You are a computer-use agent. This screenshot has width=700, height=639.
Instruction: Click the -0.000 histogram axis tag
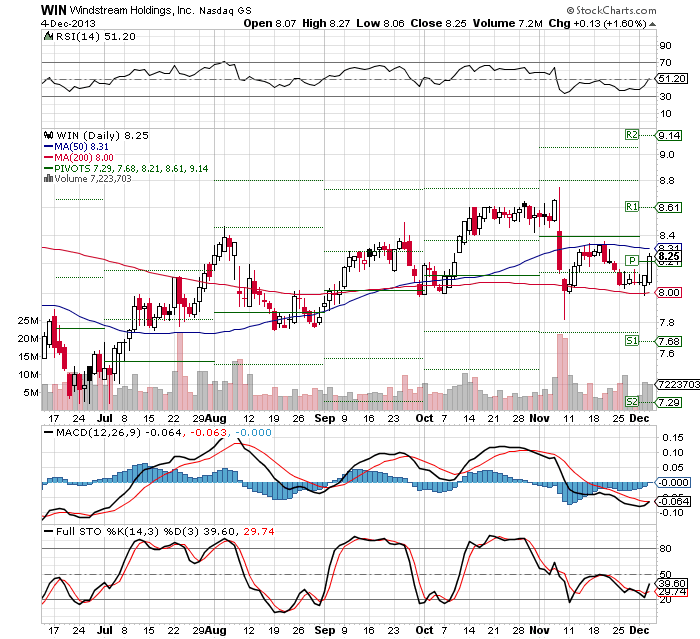coord(674,482)
